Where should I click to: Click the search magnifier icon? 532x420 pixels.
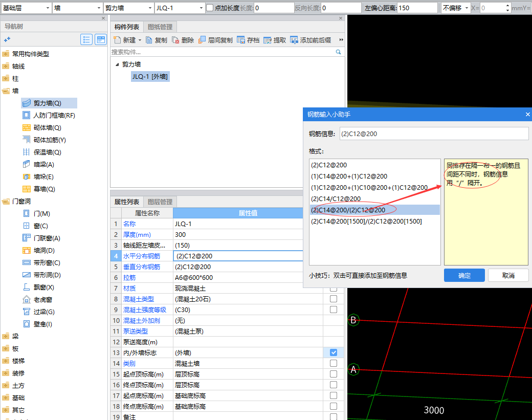338,52
